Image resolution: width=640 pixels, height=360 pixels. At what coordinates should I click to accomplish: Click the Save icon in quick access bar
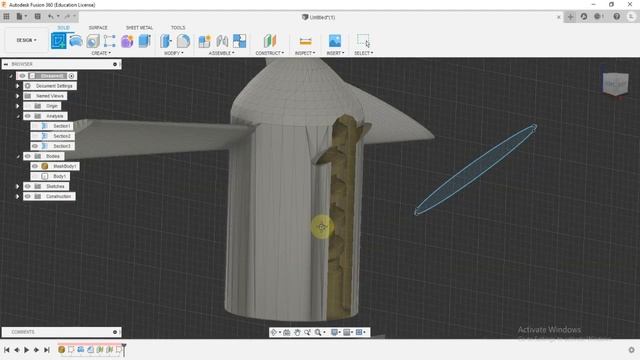38,16
